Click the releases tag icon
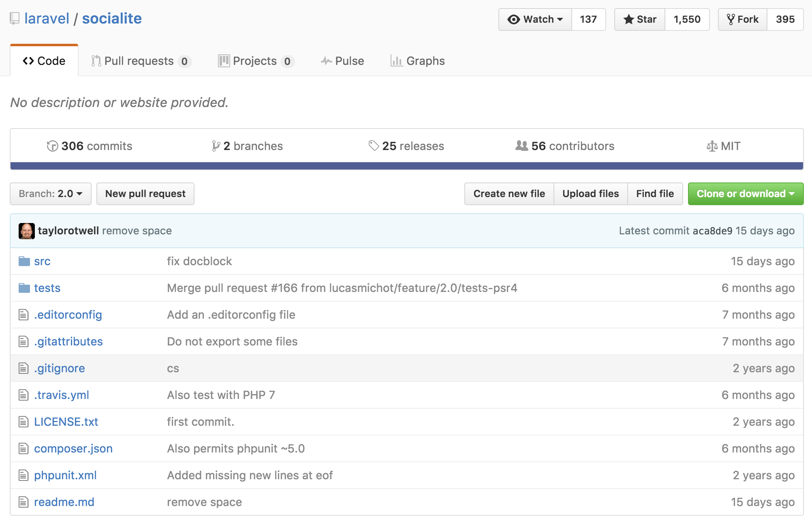Screen dimensions: 812x519 374,146
